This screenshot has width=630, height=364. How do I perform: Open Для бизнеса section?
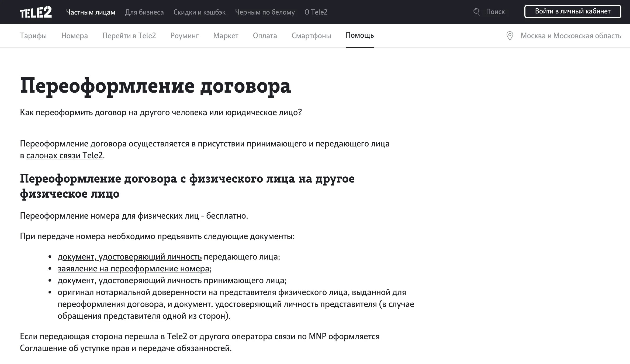coord(144,12)
